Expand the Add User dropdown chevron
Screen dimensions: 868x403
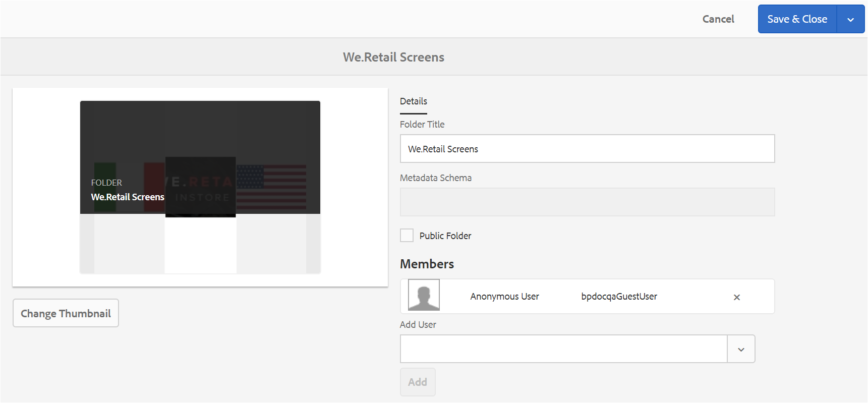[x=741, y=349]
